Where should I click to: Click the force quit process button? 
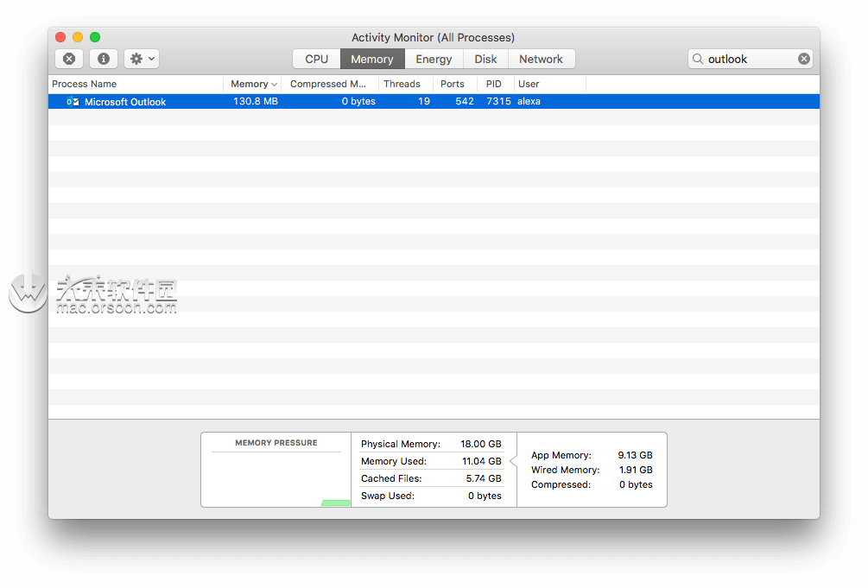(69, 59)
